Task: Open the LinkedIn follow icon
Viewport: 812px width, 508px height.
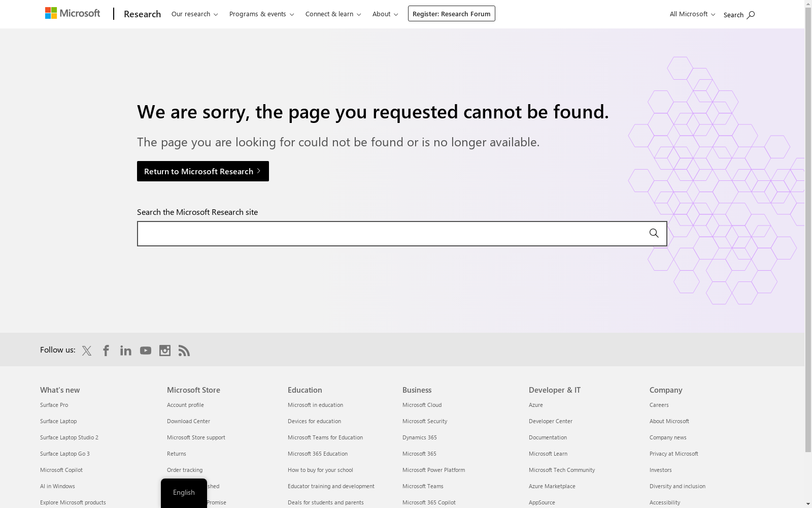Action: [126, 351]
